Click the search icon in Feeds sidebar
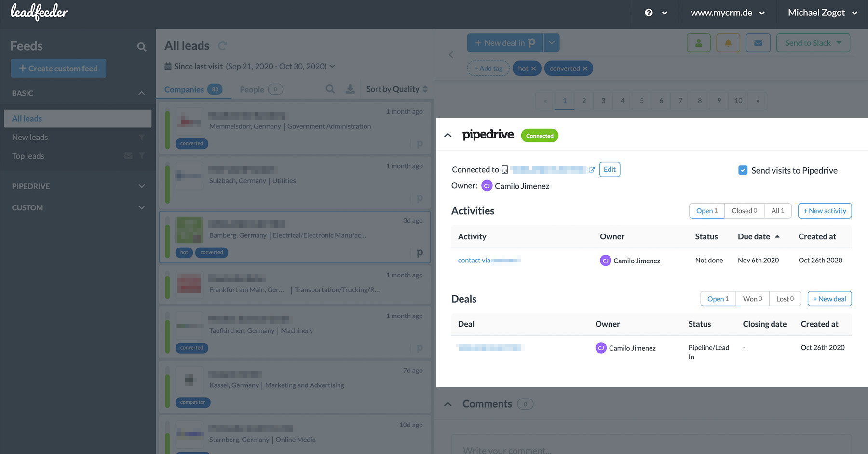Viewport: 868px width, 454px height. click(141, 47)
